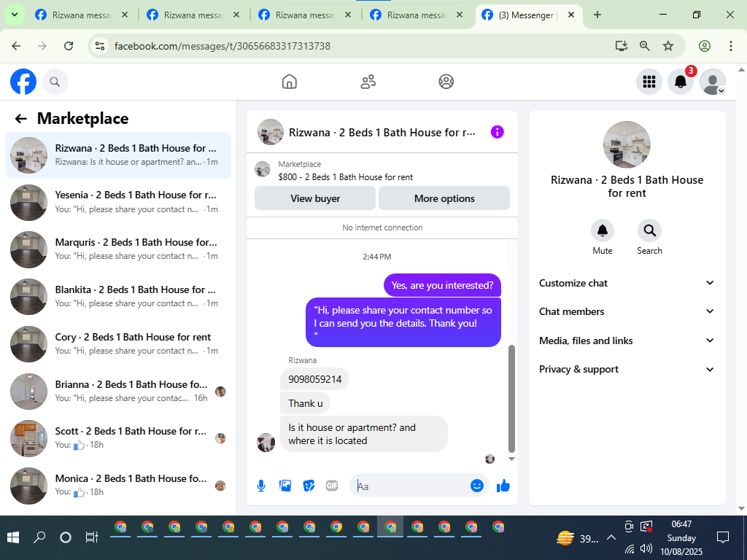Screen dimensions: 747x560
Task: Open Windows taskbar search
Action: (x=39, y=537)
